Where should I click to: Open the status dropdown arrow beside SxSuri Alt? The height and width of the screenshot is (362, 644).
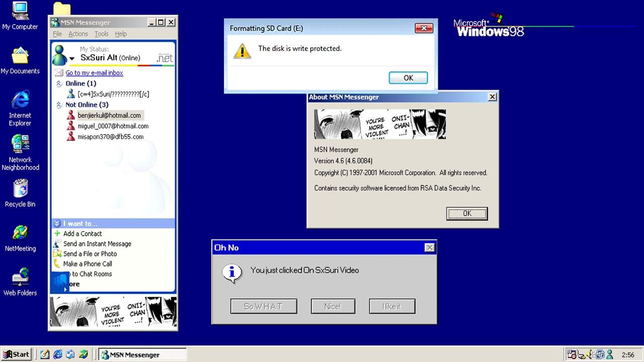(72, 59)
